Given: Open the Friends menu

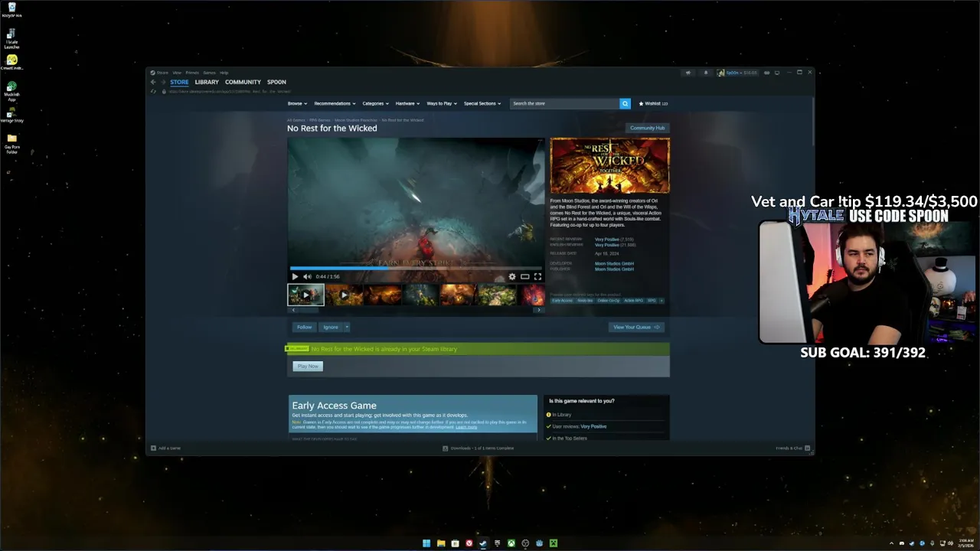Looking at the screenshot, I should [x=192, y=73].
